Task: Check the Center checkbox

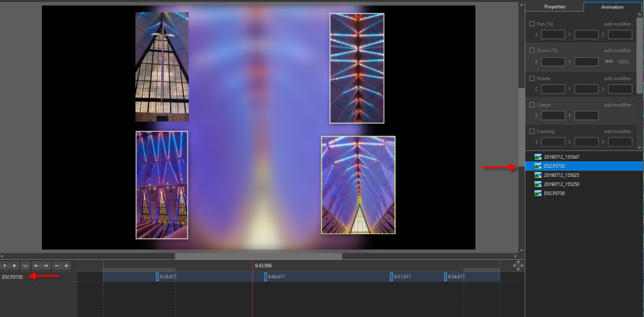Action: (532, 105)
